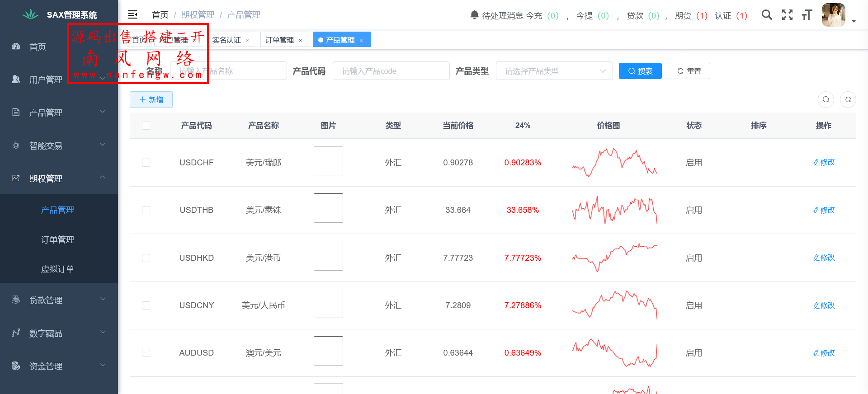This screenshot has width=868, height=394.
Task: Toggle the select-all header checkbox
Action: [146, 126]
